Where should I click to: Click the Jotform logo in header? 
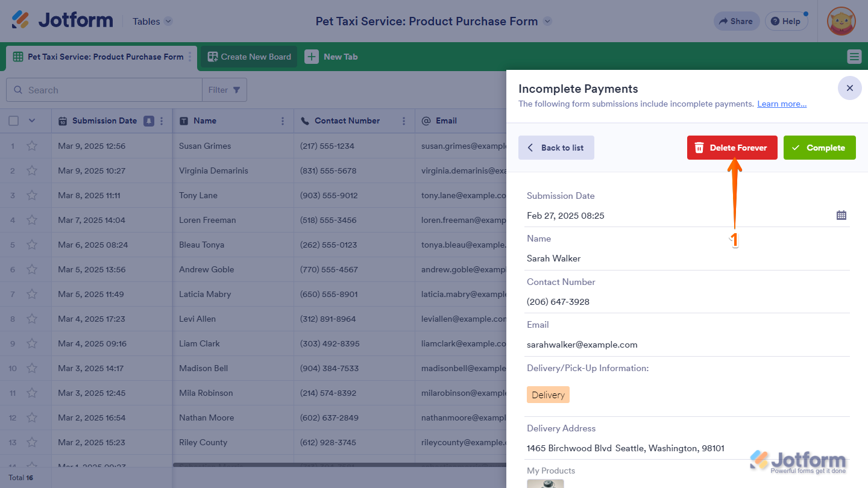tap(63, 20)
